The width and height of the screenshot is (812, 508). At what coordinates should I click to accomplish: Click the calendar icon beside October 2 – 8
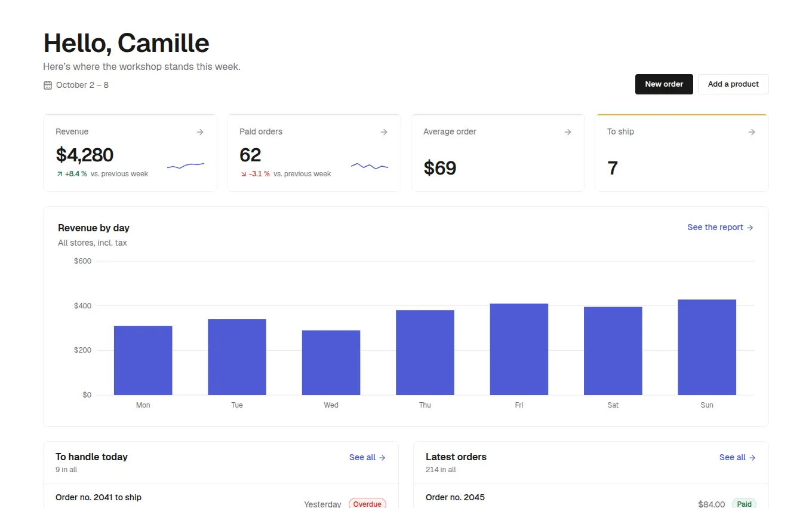click(48, 85)
